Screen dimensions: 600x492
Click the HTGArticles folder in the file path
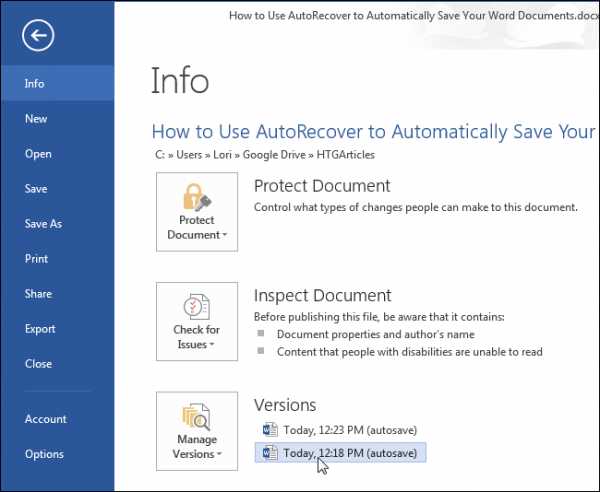click(x=346, y=155)
